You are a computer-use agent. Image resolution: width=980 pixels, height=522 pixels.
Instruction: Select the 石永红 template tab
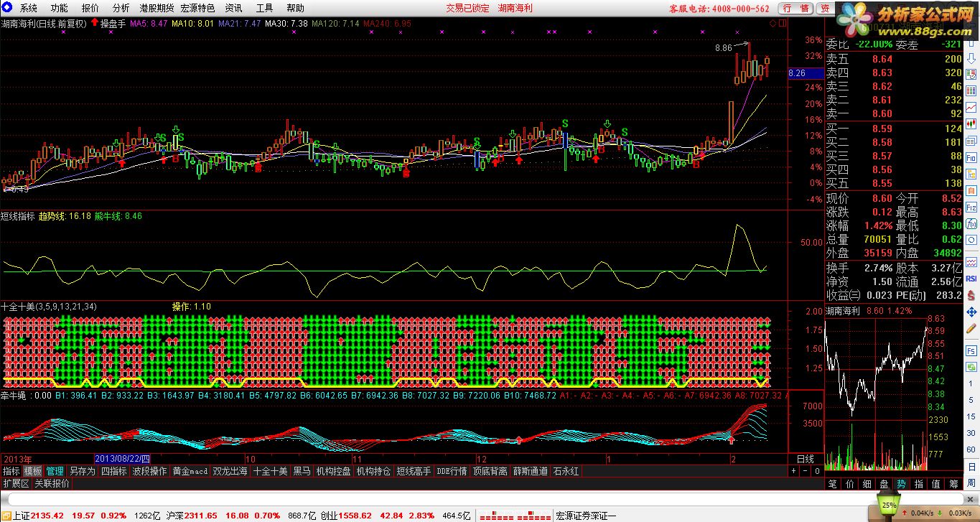point(566,471)
